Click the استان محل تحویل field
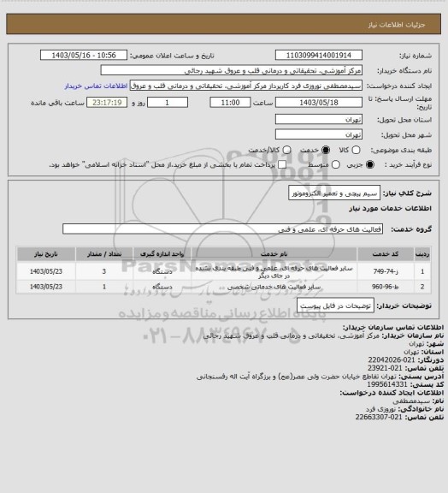 pos(319,120)
